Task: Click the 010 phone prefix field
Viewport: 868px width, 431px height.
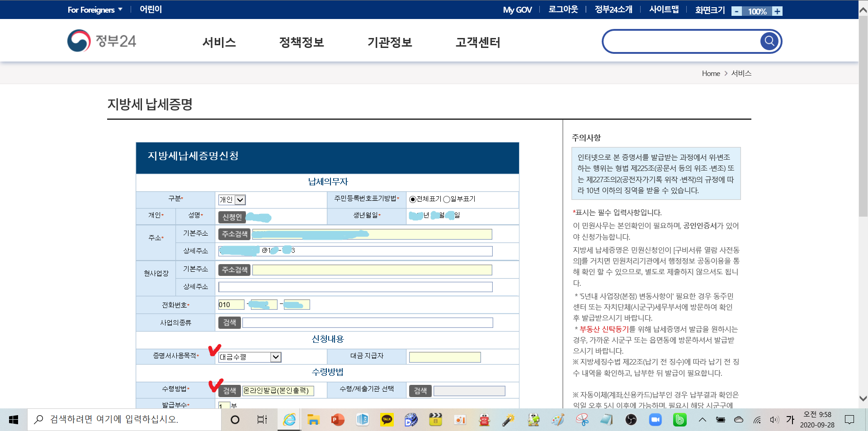Action: coord(231,305)
